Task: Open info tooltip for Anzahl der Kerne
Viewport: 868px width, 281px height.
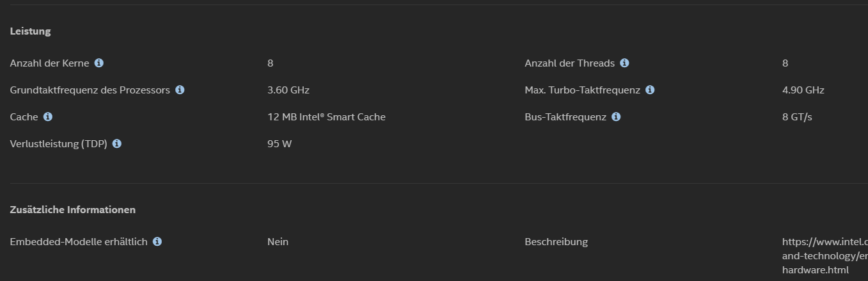Action: 99,63
